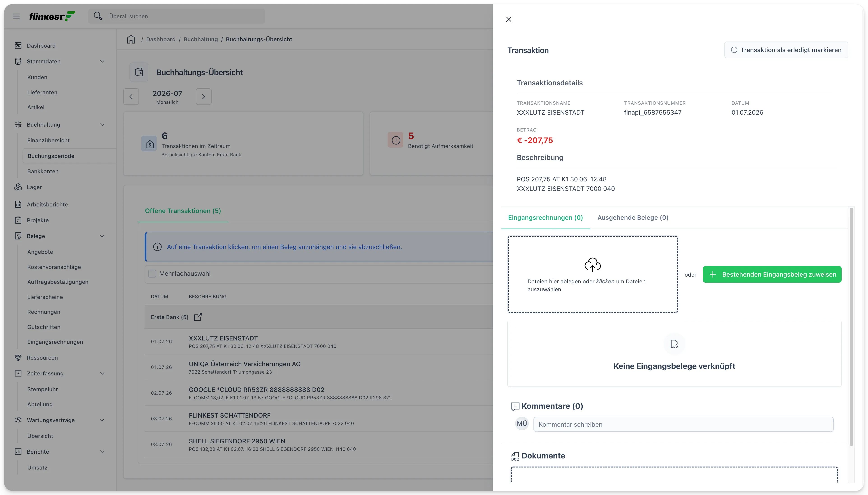Image resolution: width=868 pixels, height=495 pixels.
Task: Open Buchungsperiode in the sidebar
Action: pos(69,156)
